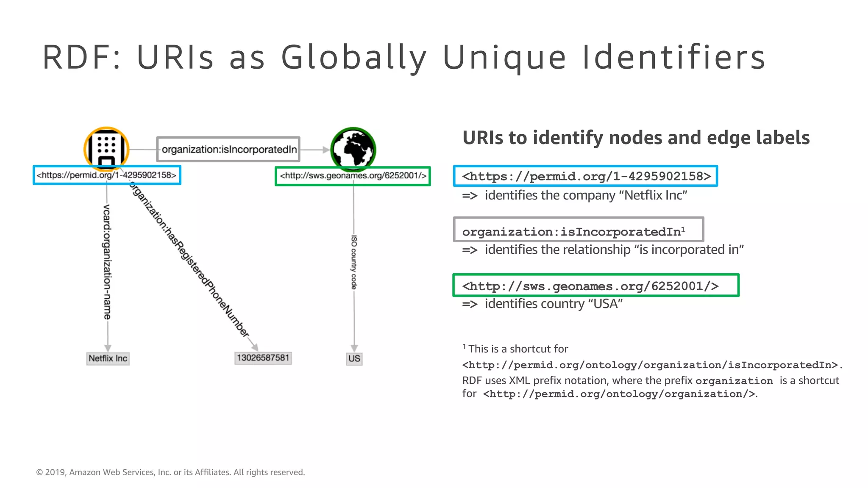Click the geonames URI label under globe icon

click(x=353, y=176)
